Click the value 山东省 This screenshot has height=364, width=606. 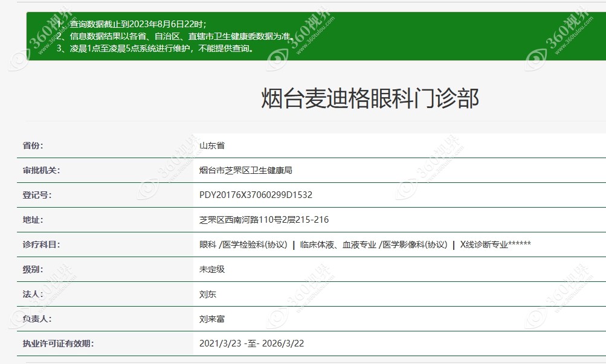(x=212, y=145)
